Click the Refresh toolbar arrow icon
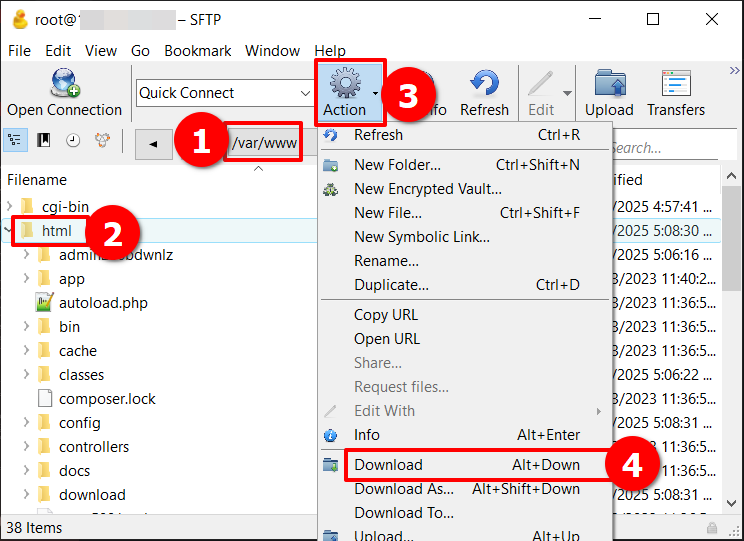744x541 pixels. tap(484, 83)
